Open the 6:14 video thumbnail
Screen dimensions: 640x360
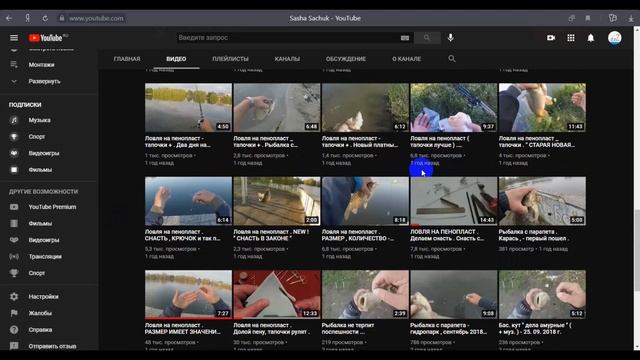point(188,201)
